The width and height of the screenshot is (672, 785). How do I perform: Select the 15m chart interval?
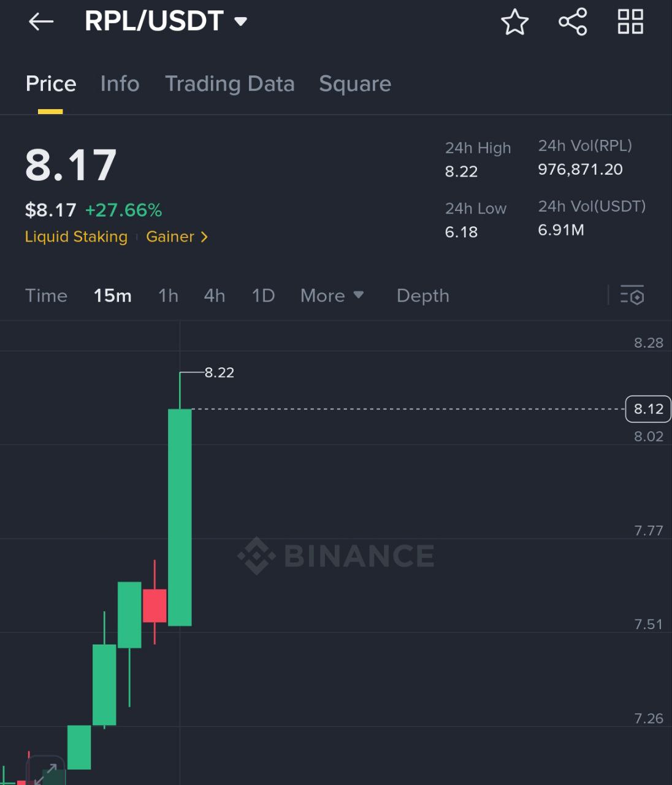[x=112, y=296]
